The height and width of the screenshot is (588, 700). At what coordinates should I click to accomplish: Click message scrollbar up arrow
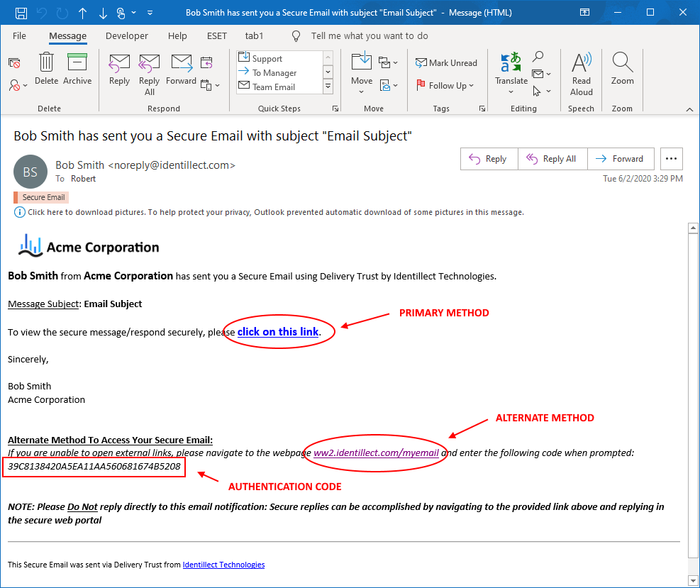pos(693,228)
